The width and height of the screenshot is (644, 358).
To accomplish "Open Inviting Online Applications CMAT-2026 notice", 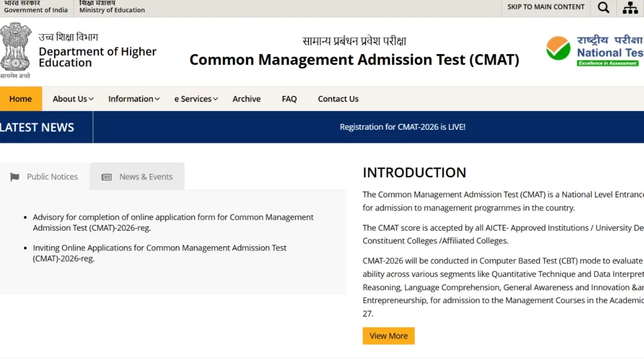I will (x=159, y=253).
